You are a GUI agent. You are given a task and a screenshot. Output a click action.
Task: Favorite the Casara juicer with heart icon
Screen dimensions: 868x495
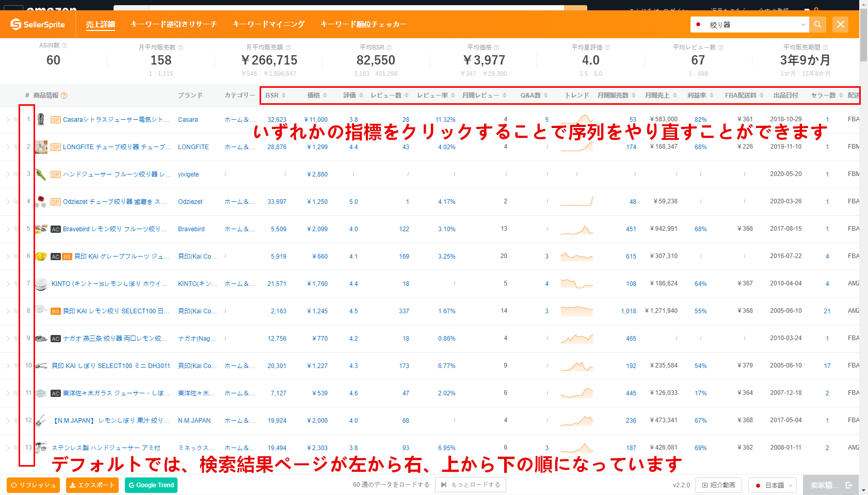[17, 120]
